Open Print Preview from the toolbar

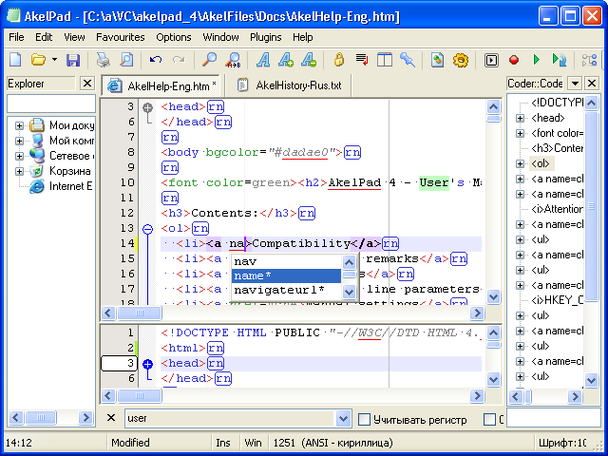point(127,60)
